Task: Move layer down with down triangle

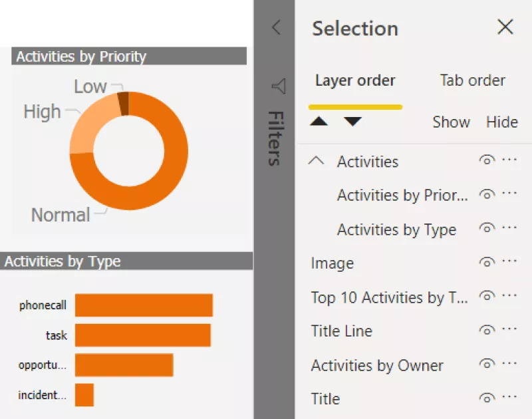Action: click(x=352, y=122)
